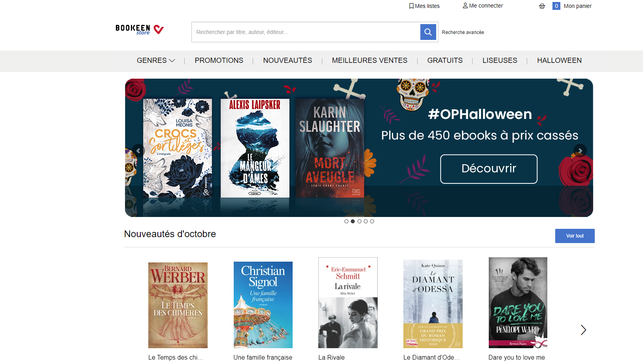Image resolution: width=643 pixels, height=364 pixels.
Task: Open Le Temps des Chimères cover
Action: pyautogui.click(x=178, y=305)
